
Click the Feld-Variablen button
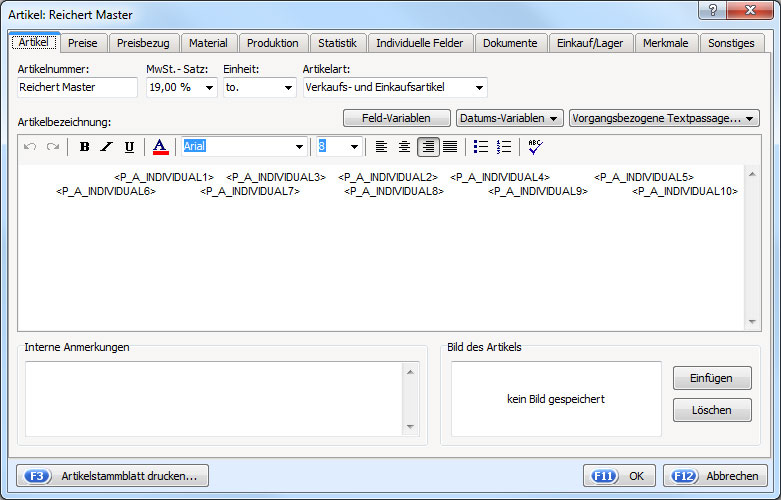(396, 118)
